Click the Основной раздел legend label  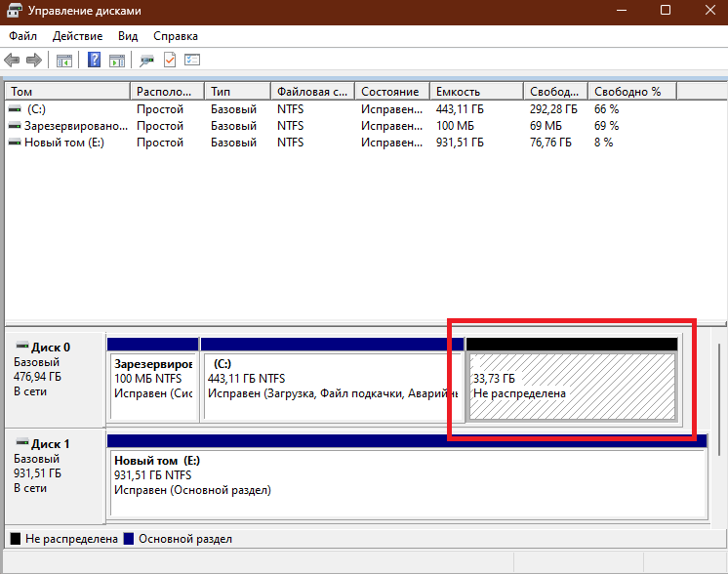[185, 539]
